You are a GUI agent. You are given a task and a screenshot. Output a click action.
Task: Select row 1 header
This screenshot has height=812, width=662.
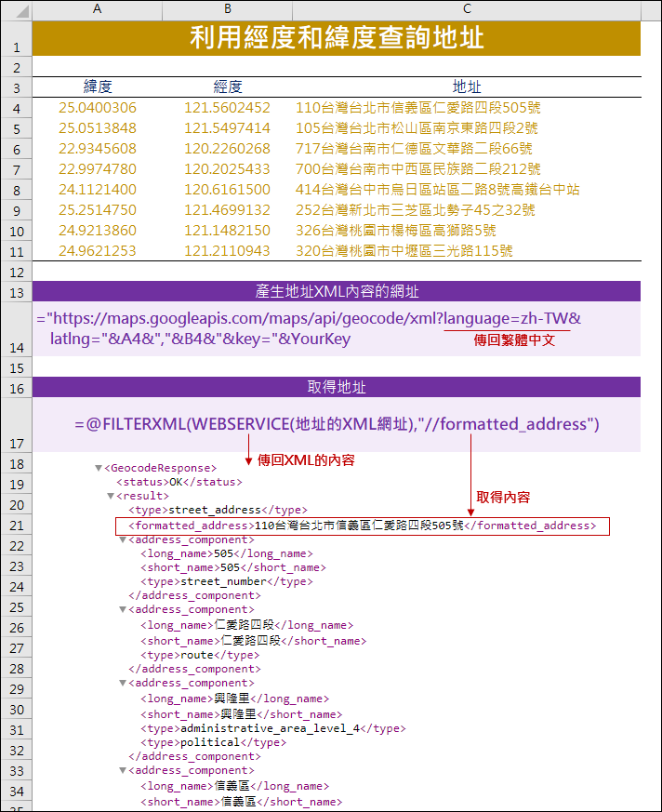tap(17, 38)
